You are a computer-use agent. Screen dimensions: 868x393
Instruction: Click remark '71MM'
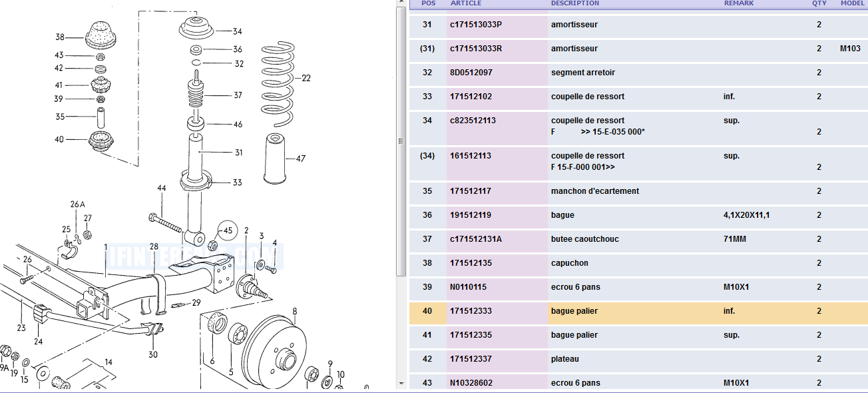pos(735,239)
